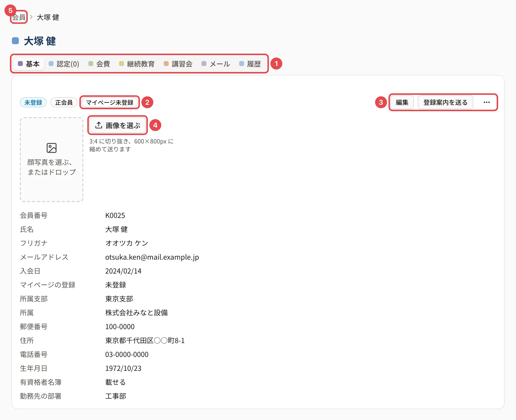Go to the 講習会 tab

pyautogui.click(x=178, y=64)
